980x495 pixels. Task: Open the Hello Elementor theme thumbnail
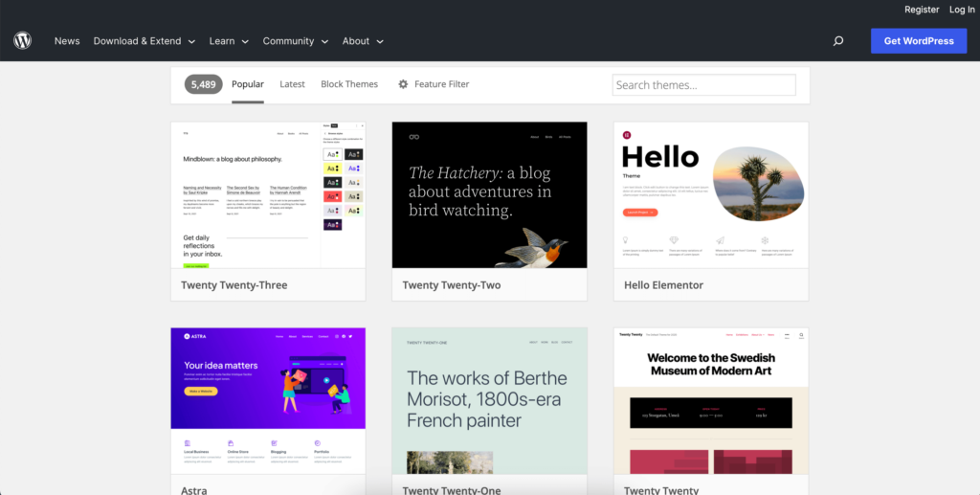[x=711, y=195]
